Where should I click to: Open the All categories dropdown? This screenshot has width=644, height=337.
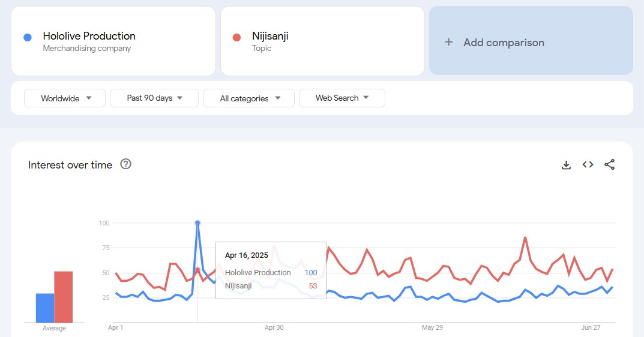coord(248,98)
